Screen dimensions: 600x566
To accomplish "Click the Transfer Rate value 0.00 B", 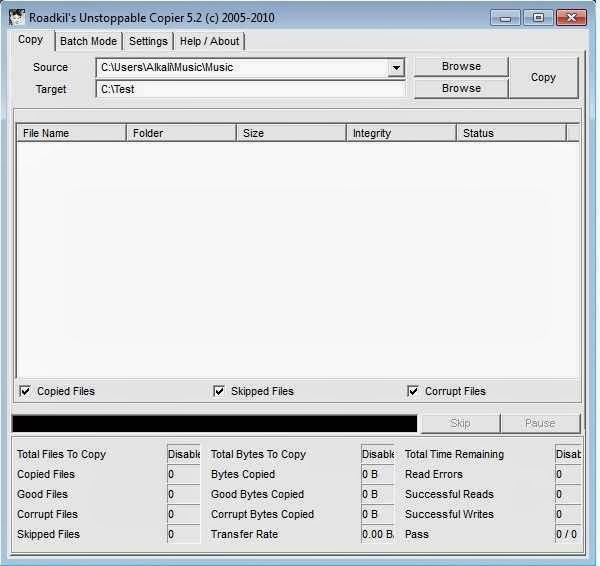I will pos(378,534).
